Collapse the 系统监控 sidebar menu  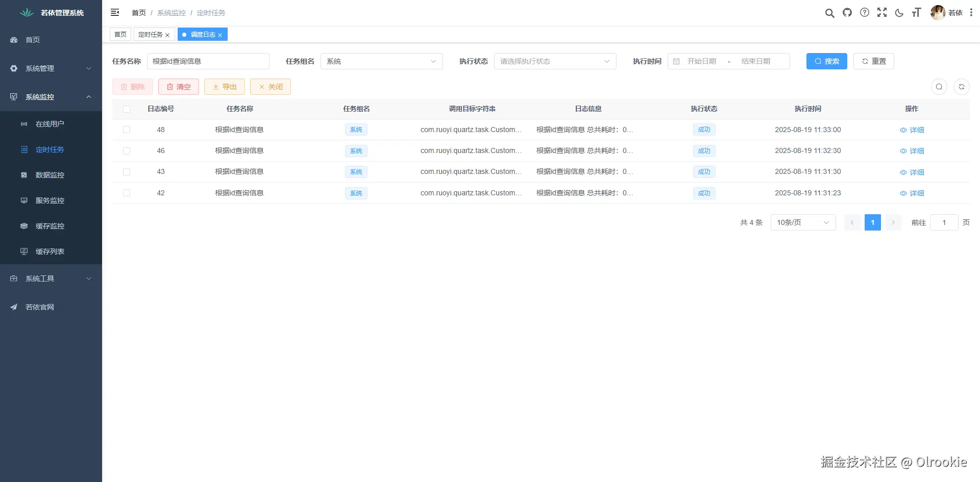click(x=51, y=97)
